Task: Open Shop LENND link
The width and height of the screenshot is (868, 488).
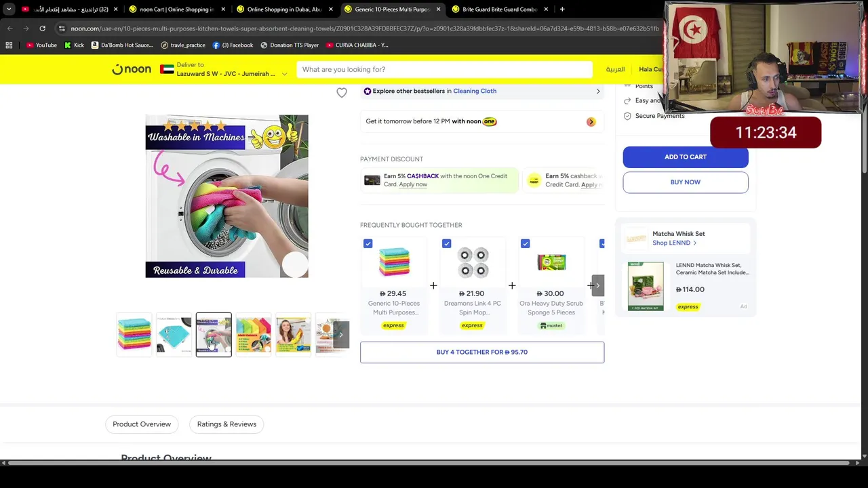Action: [x=674, y=243]
